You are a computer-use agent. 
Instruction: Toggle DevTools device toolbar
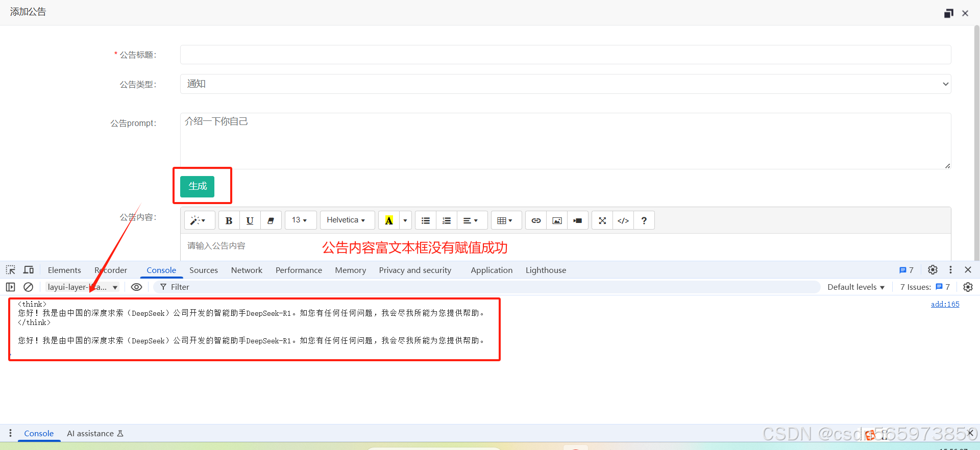click(x=29, y=270)
